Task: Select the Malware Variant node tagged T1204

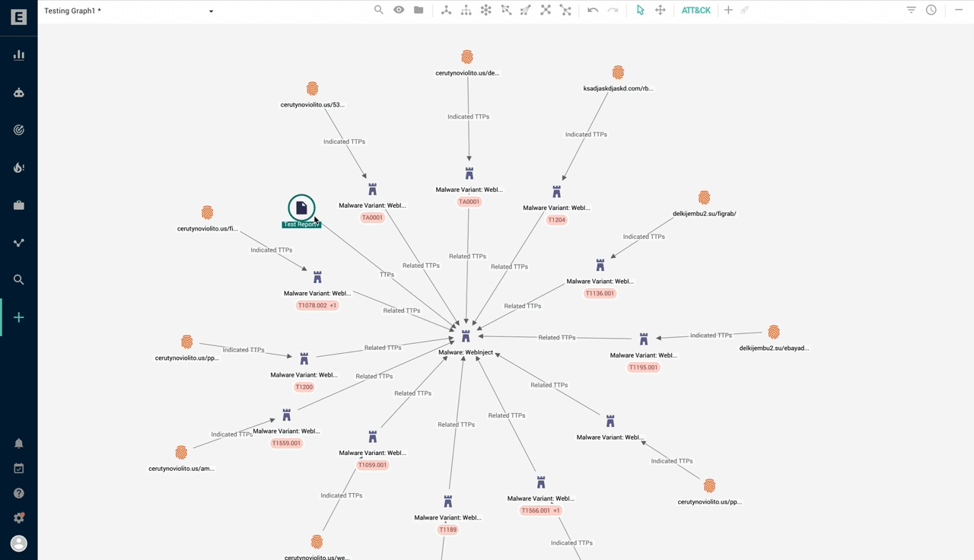Action: coord(556,192)
